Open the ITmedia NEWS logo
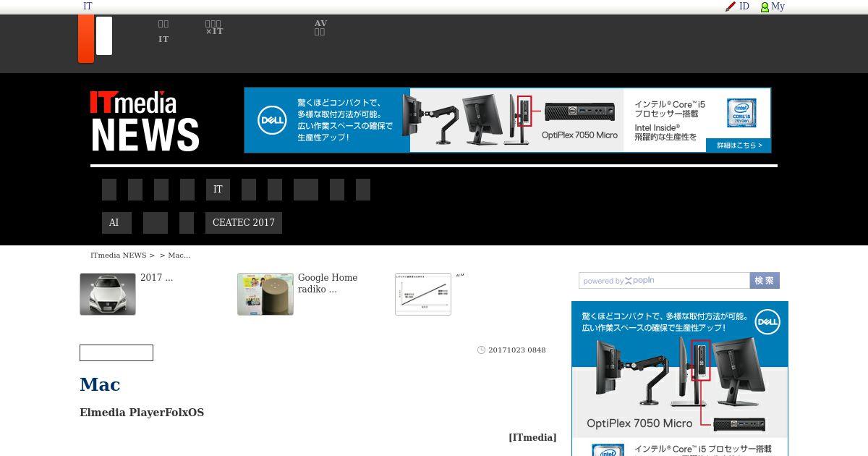This screenshot has width=868, height=456. click(145, 121)
